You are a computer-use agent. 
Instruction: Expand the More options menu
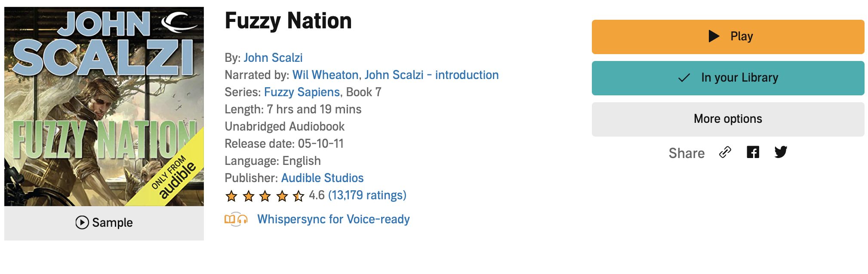(728, 119)
